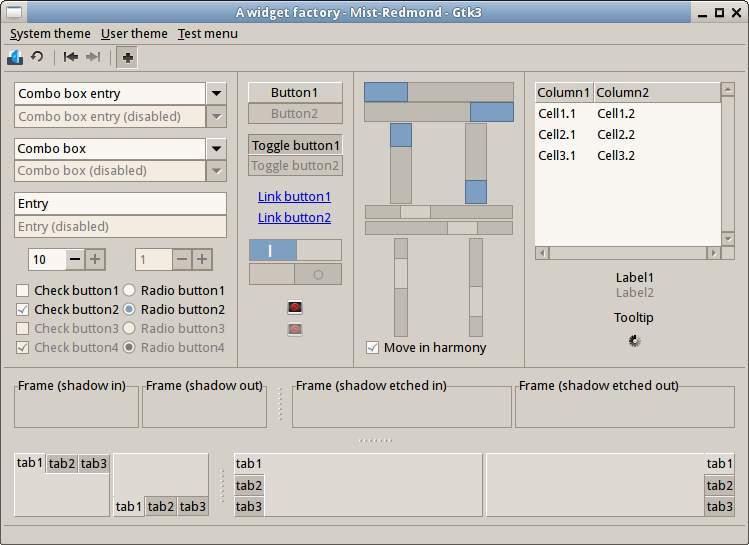Click the Tooltip label
This screenshot has width=749, height=545.
(634, 318)
